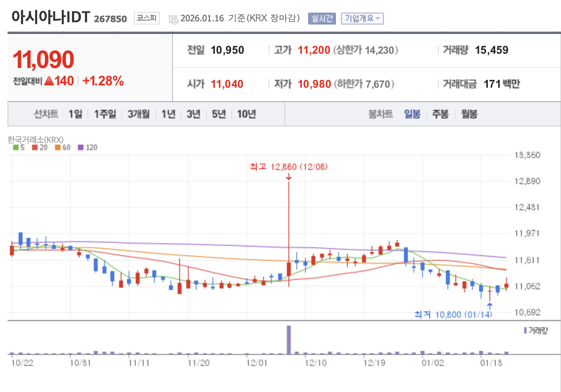Click the 10/22 date axis label

click(22, 363)
